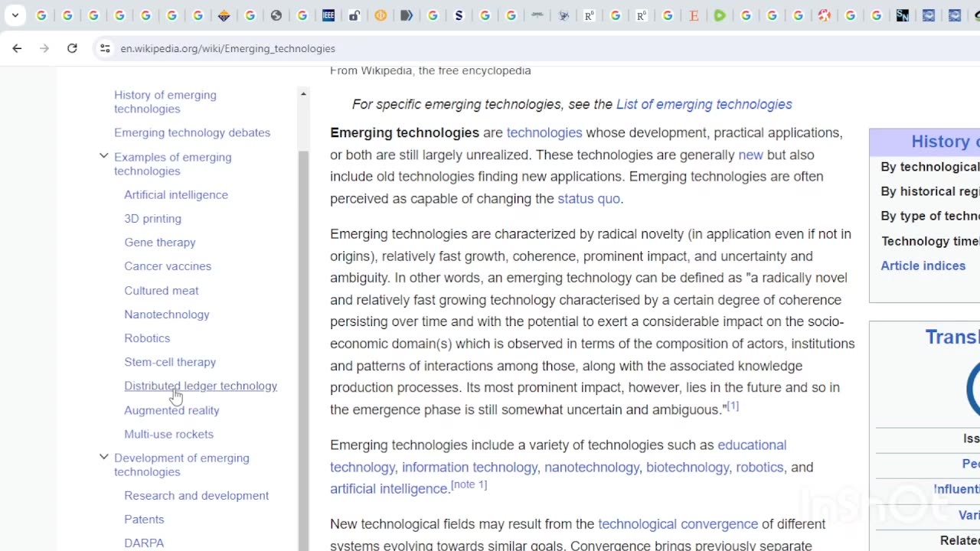Switch to the IEEE tab
The image size is (980, 551).
(328, 15)
